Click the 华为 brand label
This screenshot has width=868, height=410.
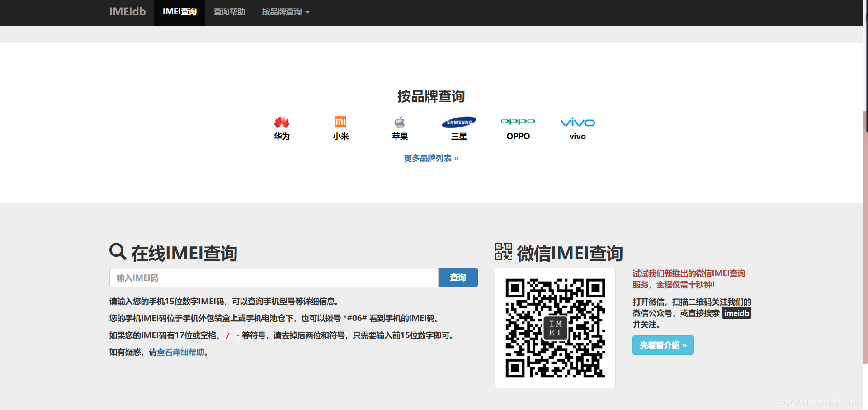click(282, 137)
